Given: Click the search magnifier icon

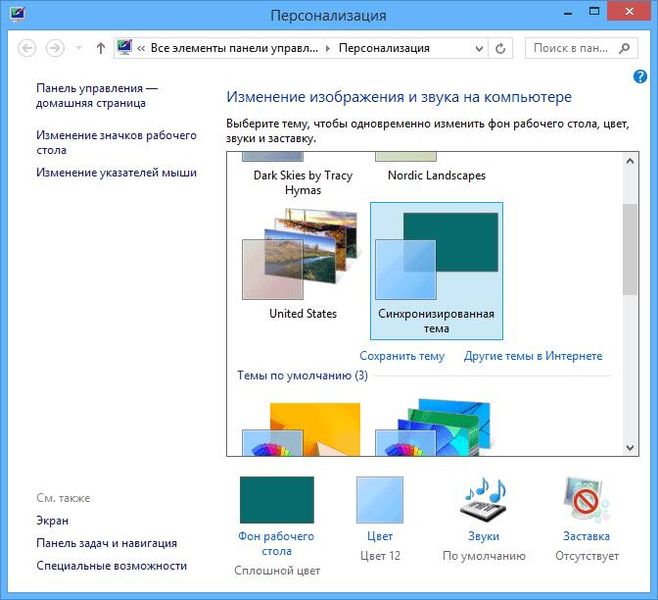Looking at the screenshot, I should click(624, 48).
